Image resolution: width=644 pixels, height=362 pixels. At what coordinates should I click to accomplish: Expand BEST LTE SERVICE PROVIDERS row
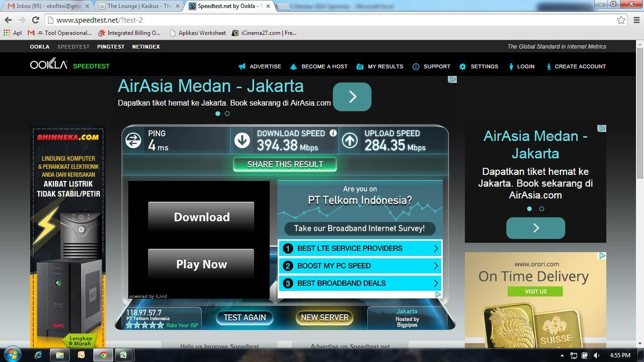click(360, 248)
